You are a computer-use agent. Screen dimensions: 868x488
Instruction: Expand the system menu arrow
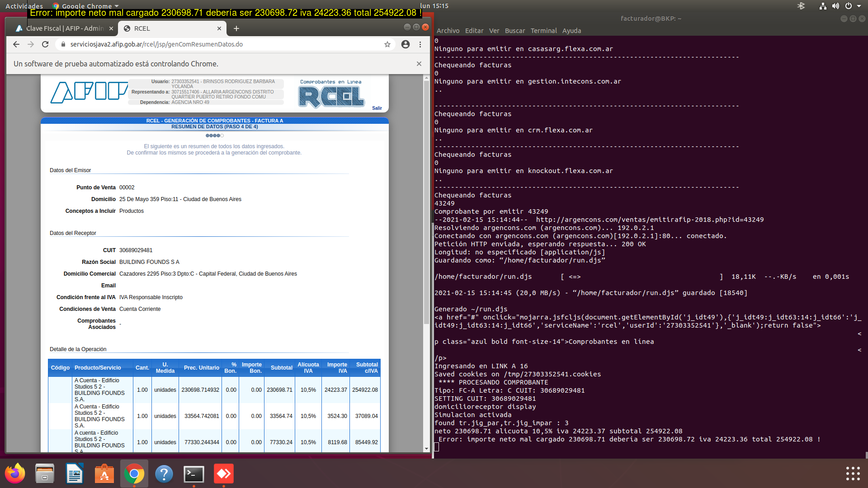coord(859,6)
